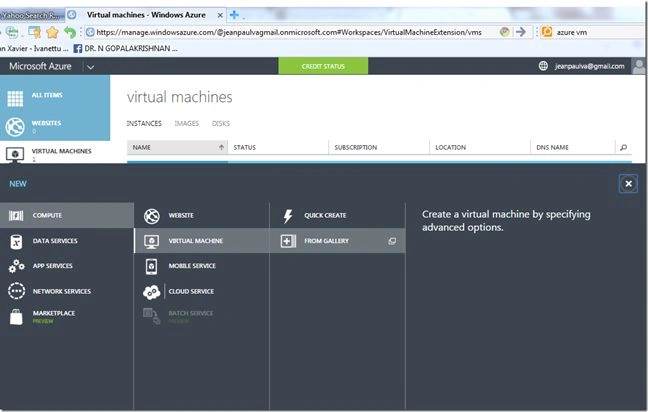Pick Quick Create lightning bolt
This screenshot has width=648, height=412.
point(288,216)
